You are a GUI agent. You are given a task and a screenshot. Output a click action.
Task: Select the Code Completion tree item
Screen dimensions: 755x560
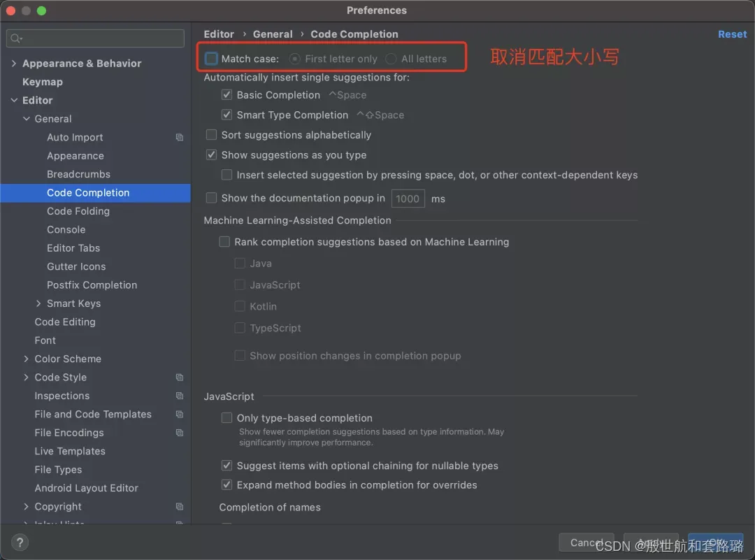(x=95, y=192)
